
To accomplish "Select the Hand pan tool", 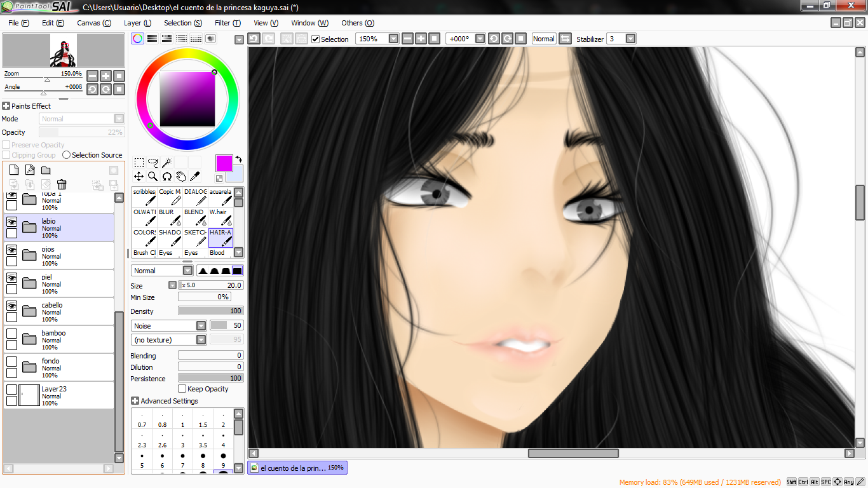I will coord(180,176).
